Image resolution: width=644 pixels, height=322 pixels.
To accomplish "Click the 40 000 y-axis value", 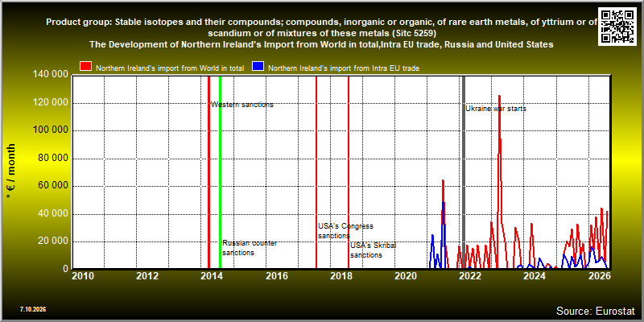I will tap(52, 213).
